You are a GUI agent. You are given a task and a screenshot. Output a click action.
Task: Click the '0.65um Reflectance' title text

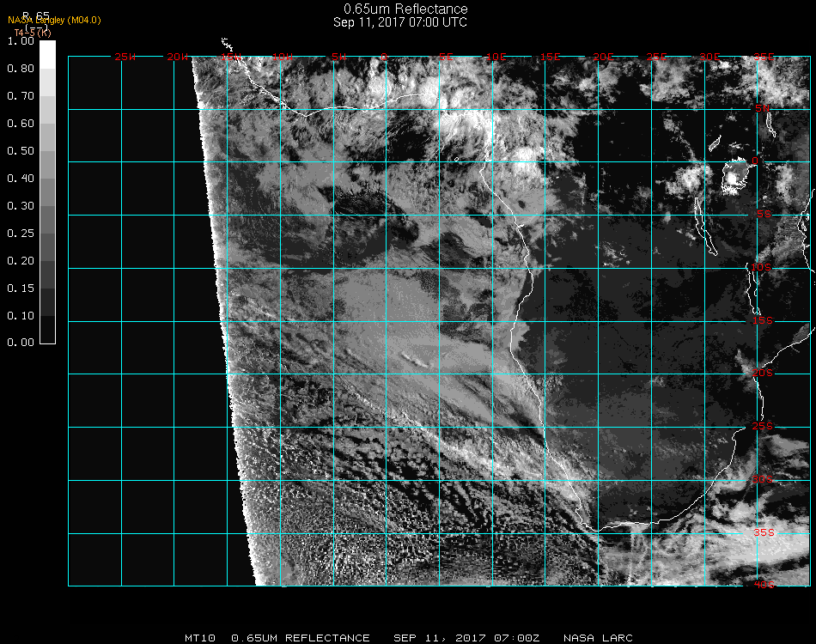click(x=405, y=9)
